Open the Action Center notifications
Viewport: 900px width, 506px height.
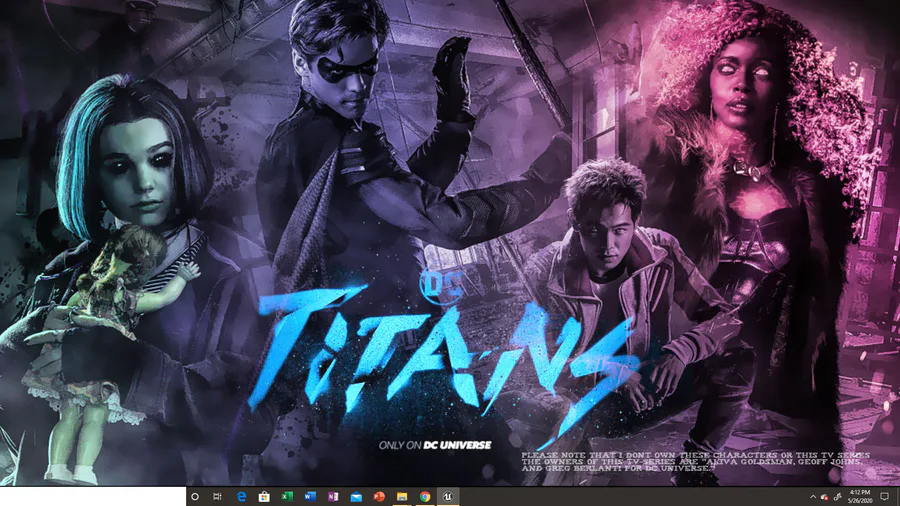(885, 497)
